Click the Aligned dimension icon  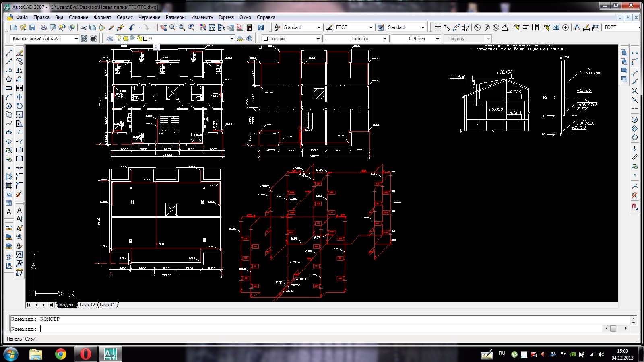447,27
